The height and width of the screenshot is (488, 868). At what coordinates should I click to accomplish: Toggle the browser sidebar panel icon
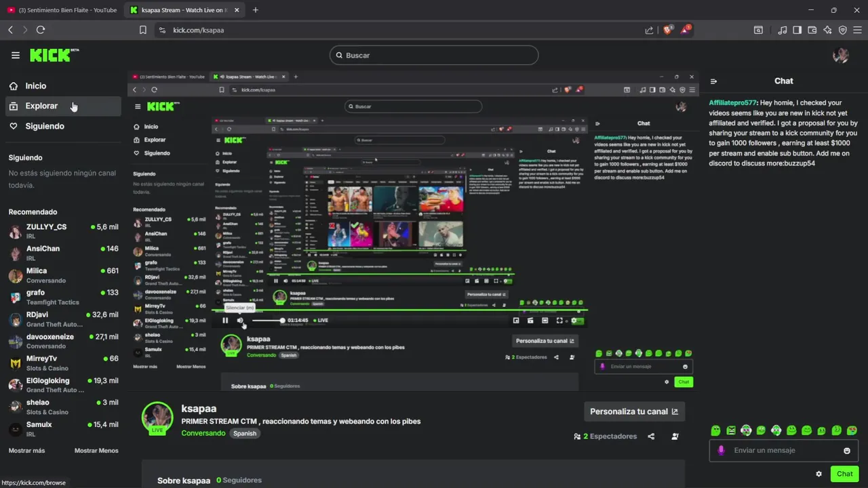(x=797, y=30)
